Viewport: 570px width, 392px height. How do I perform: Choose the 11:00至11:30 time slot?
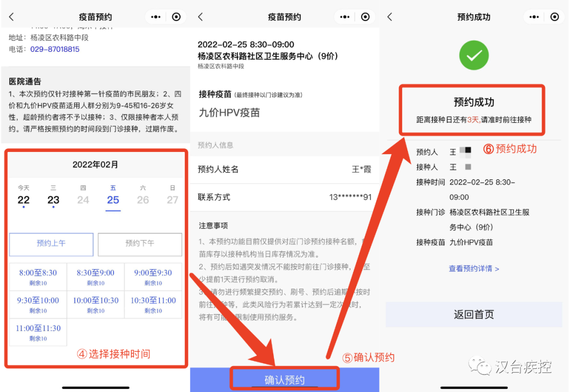pyautogui.click(x=38, y=332)
